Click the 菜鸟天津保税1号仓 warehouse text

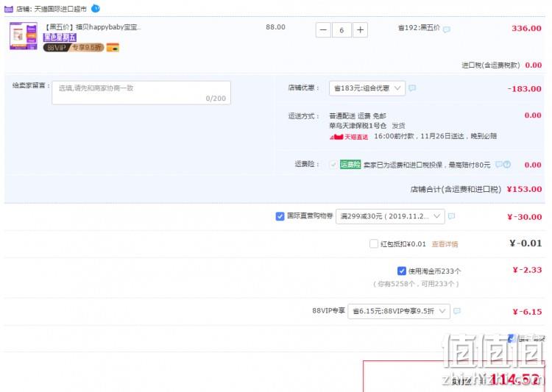[x=358, y=126]
